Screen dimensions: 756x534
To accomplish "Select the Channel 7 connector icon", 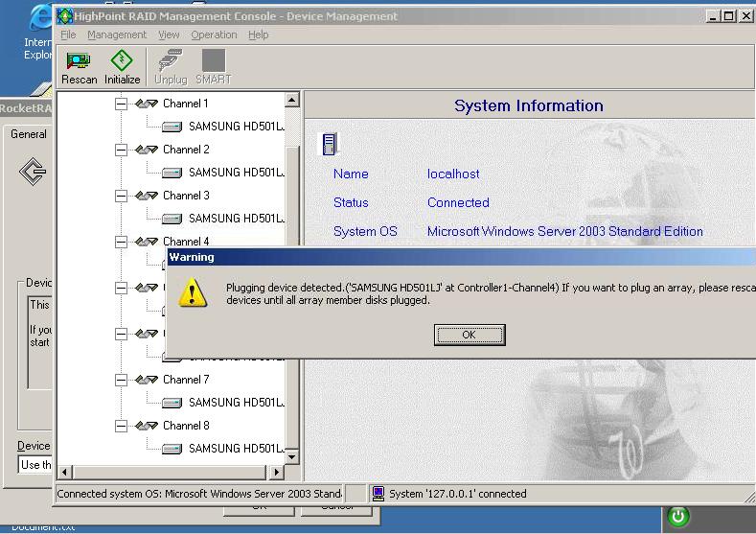I will 147,380.
